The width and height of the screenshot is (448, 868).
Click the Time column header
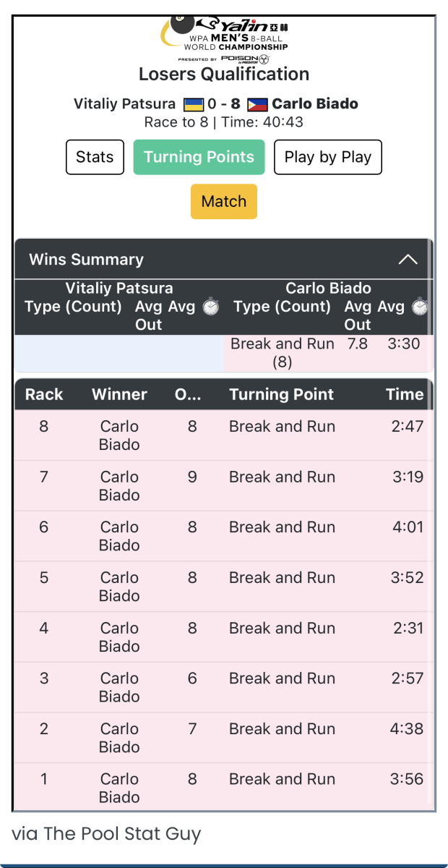tap(404, 394)
